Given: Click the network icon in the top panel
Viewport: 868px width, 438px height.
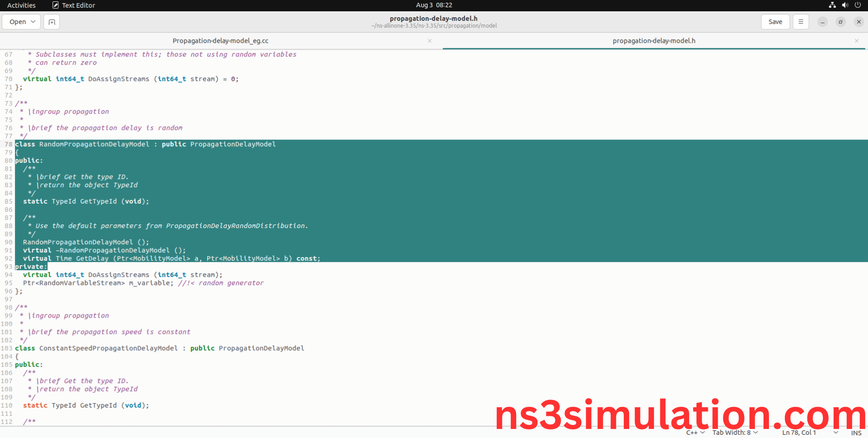Looking at the screenshot, I should point(831,5).
